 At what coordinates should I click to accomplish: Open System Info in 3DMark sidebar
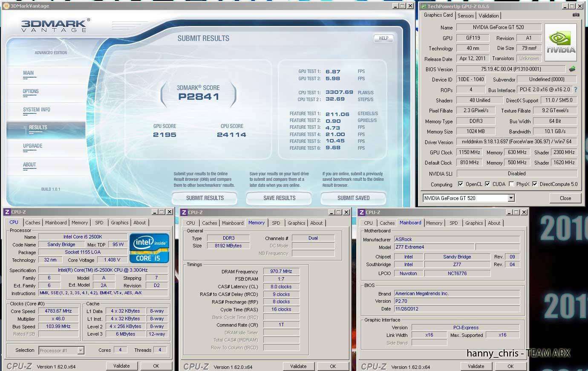pyautogui.click(x=37, y=110)
